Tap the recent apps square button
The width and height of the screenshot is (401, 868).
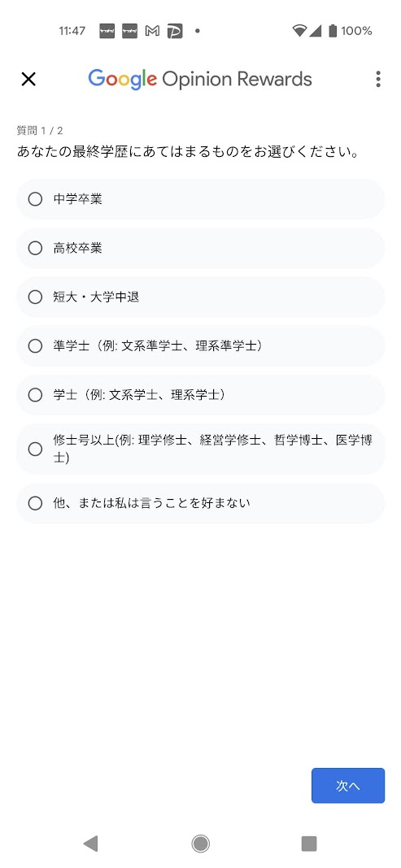click(309, 843)
